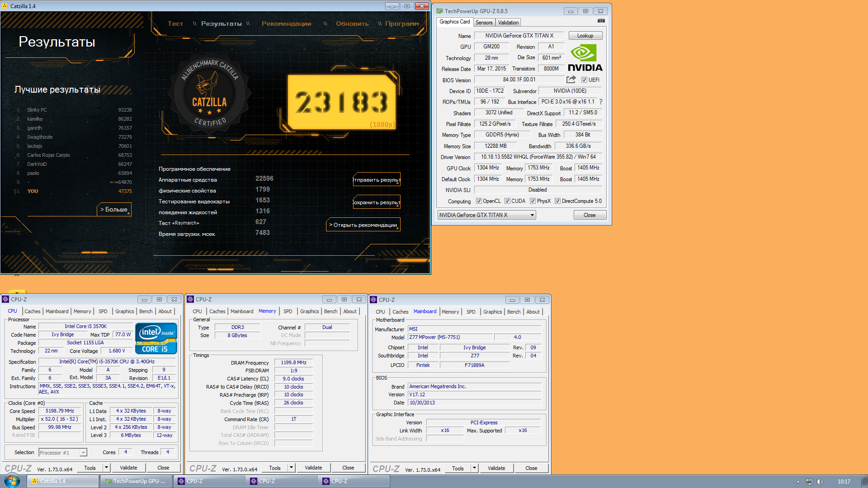Show hidden tray icons arrow
This screenshot has width=868, height=488.
click(x=798, y=482)
